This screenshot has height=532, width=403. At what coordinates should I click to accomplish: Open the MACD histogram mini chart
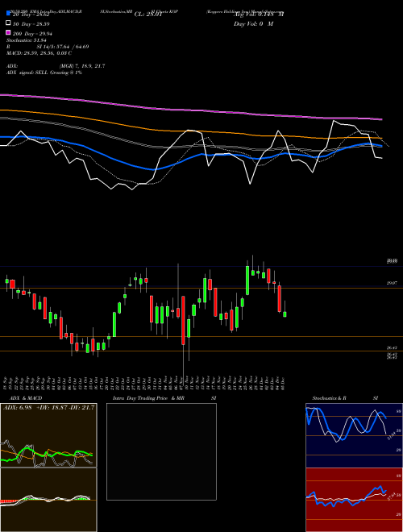[x=48, y=500]
